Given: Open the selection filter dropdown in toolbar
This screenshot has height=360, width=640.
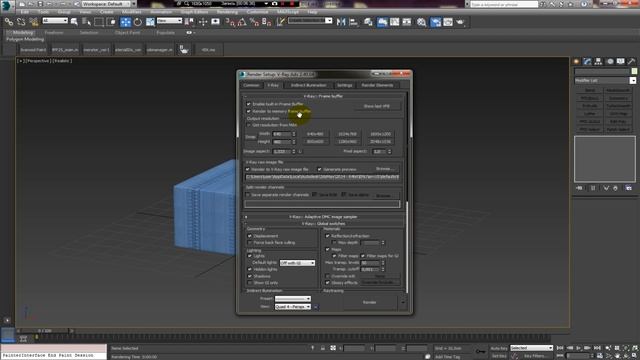Looking at the screenshot, I should [x=55, y=20].
